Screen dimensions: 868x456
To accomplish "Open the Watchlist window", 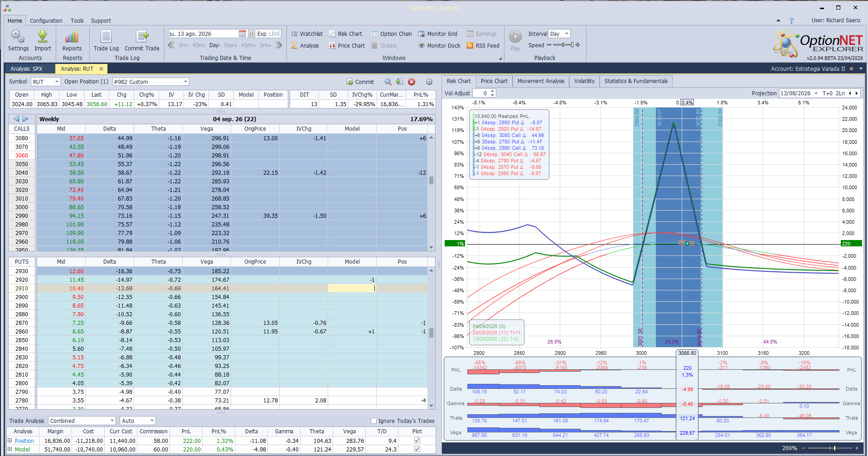I will [307, 34].
